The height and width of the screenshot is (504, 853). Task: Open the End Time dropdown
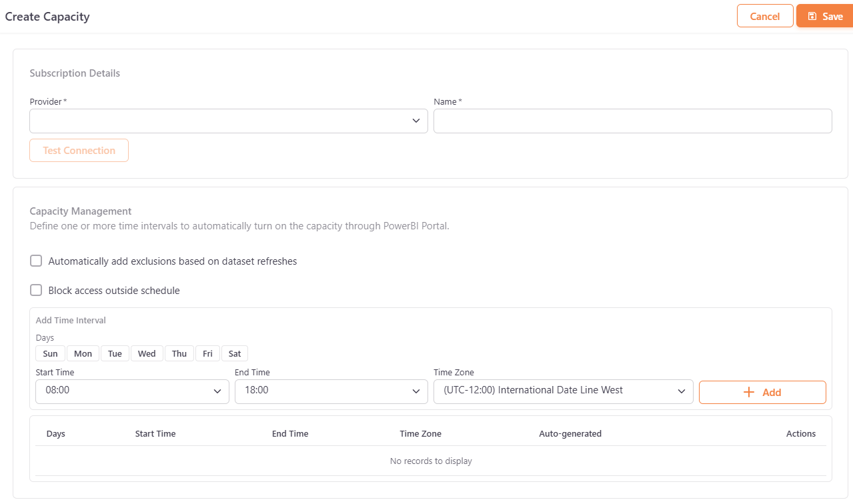(x=331, y=391)
